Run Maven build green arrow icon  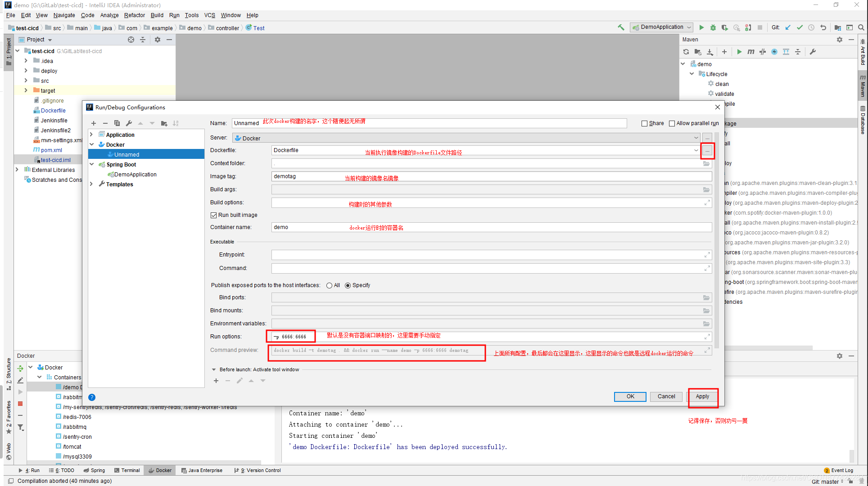point(739,52)
